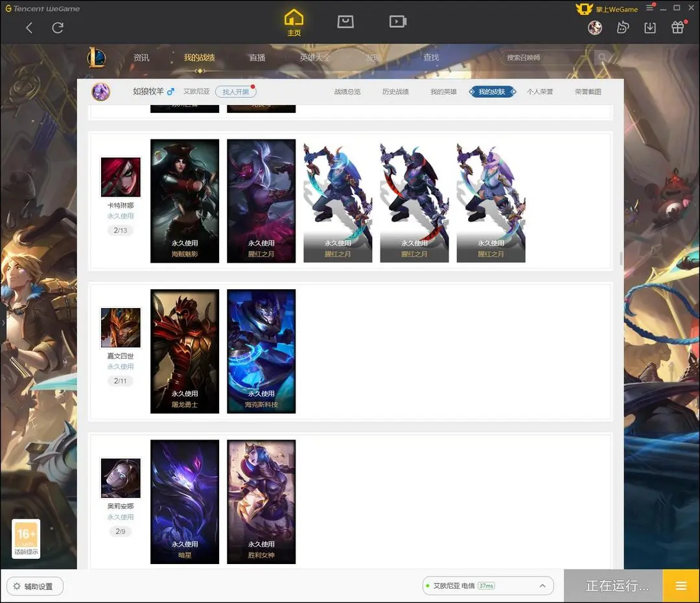Open the 我的英雄 sub-tab

tap(444, 91)
